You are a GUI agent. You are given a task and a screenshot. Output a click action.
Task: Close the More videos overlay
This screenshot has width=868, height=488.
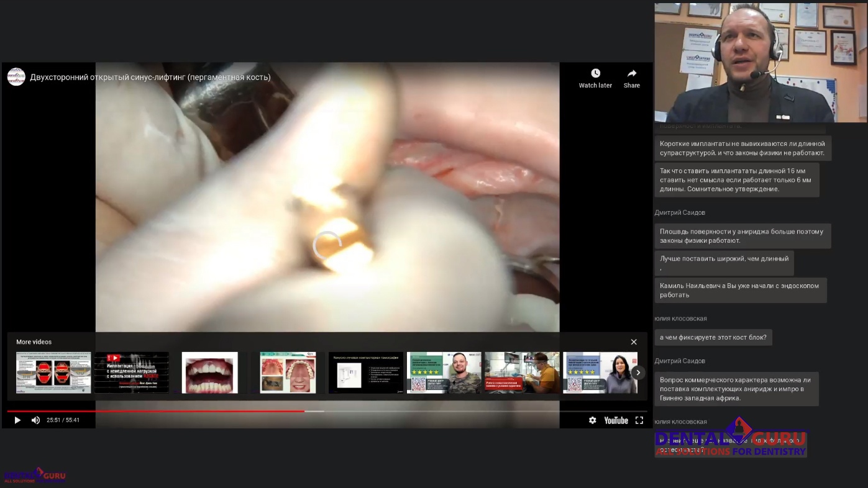pos(634,342)
